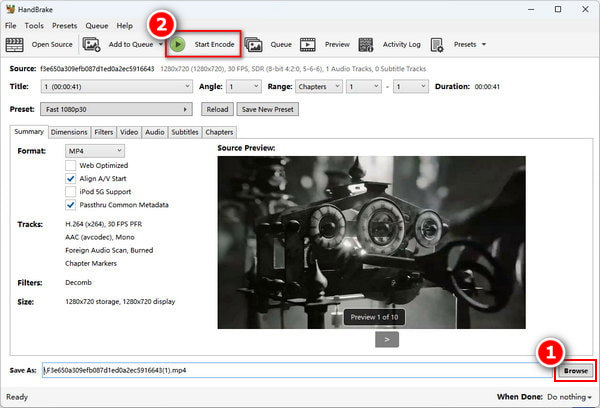Switch to the Chapters tab
Image resolution: width=600 pixels, height=408 pixels.
tap(219, 132)
